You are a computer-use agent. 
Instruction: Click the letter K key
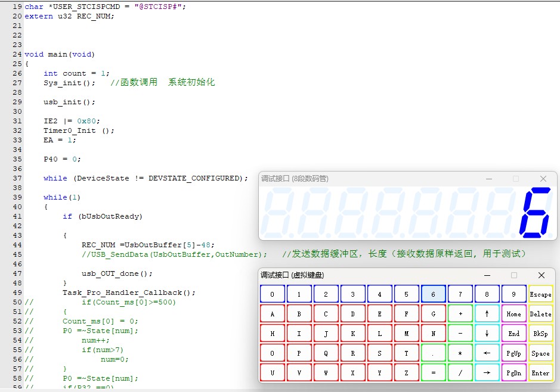[353, 334]
